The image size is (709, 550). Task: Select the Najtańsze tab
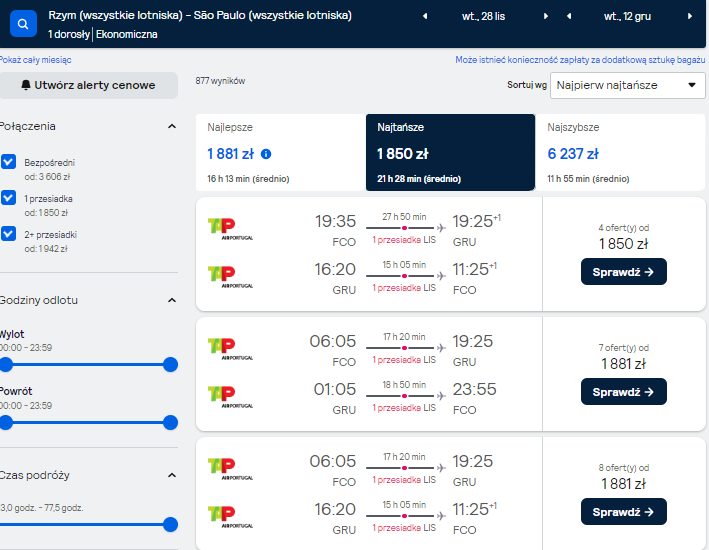[x=450, y=152]
